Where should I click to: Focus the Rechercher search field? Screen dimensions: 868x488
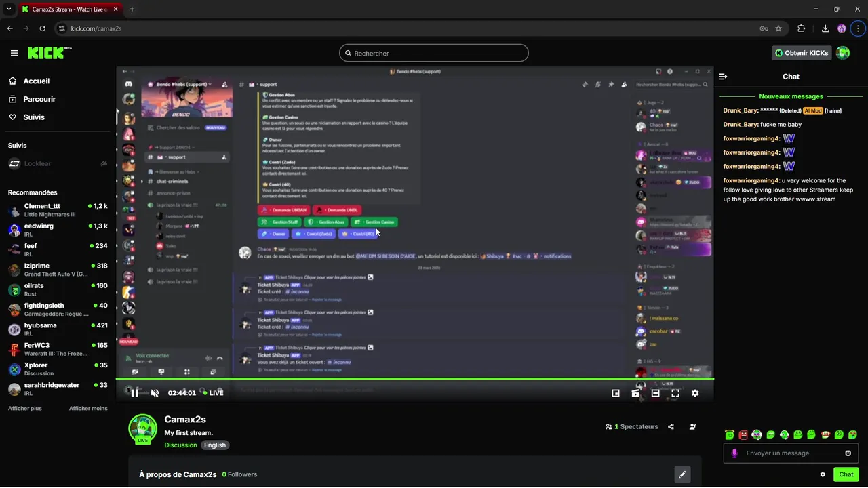(x=434, y=53)
